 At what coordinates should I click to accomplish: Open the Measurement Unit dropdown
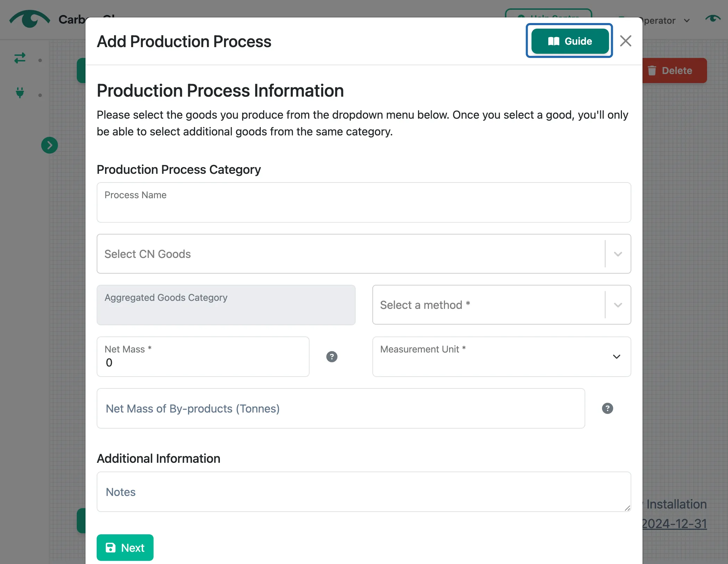502,357
